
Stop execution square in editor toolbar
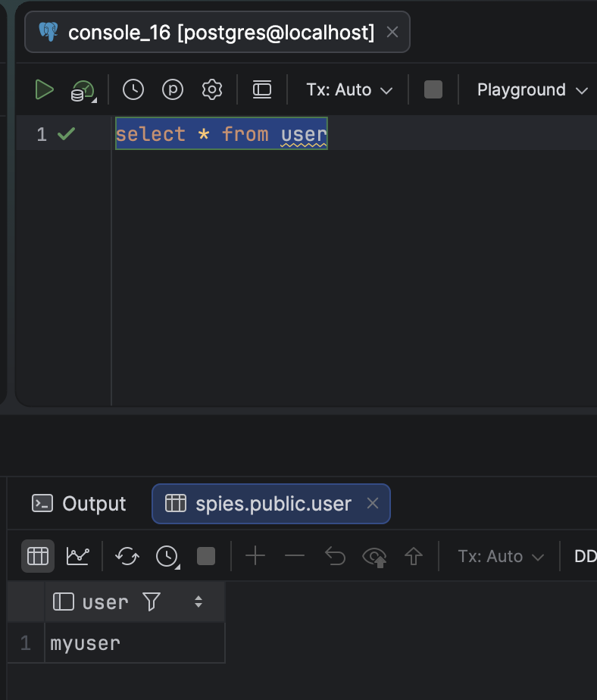[433, 89]
